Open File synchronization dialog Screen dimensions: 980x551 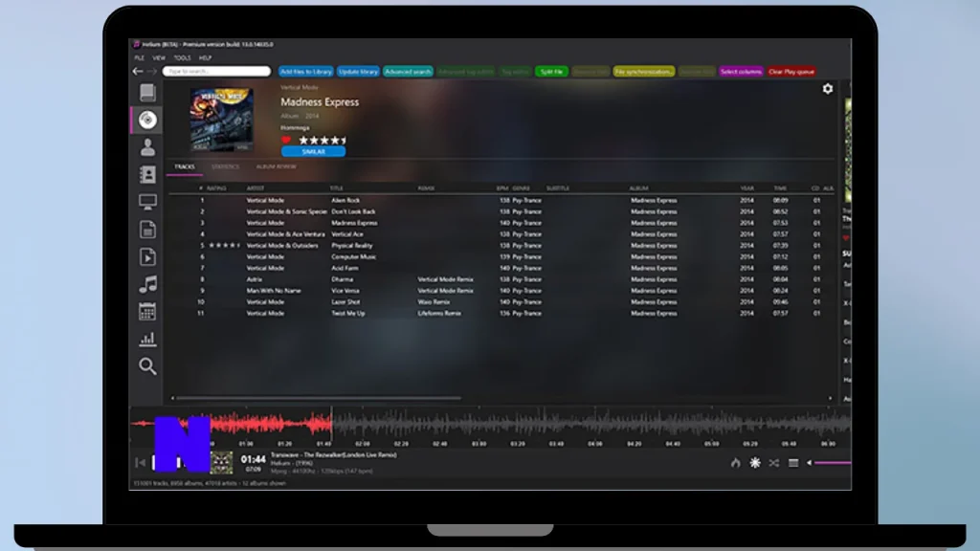tap(644, 72)
